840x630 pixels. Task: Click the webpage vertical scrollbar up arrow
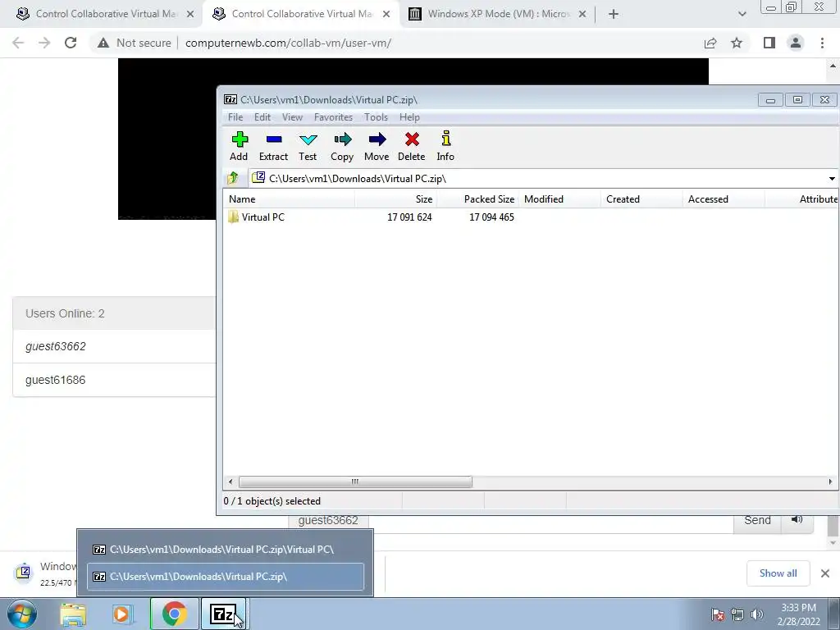point(833,66)
